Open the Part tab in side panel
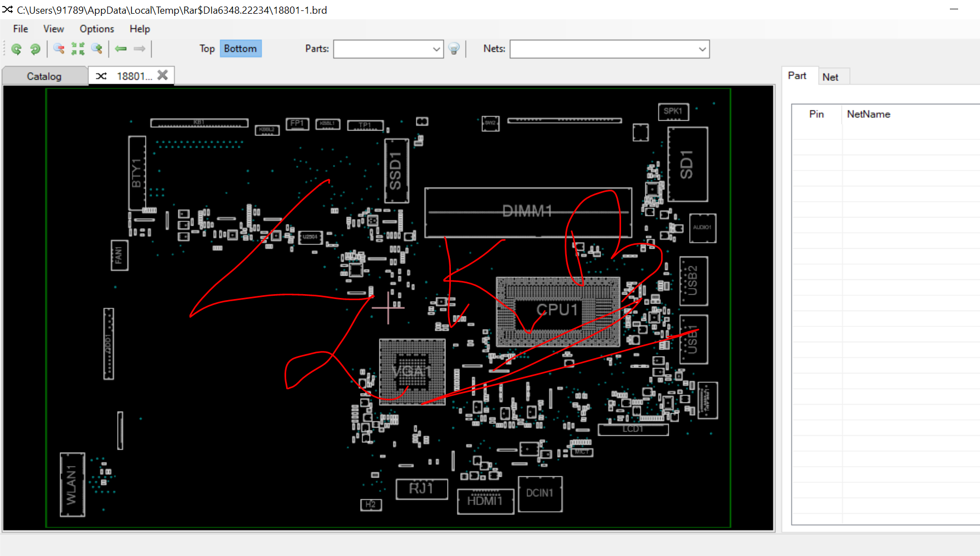 click(x=797, y=76)
